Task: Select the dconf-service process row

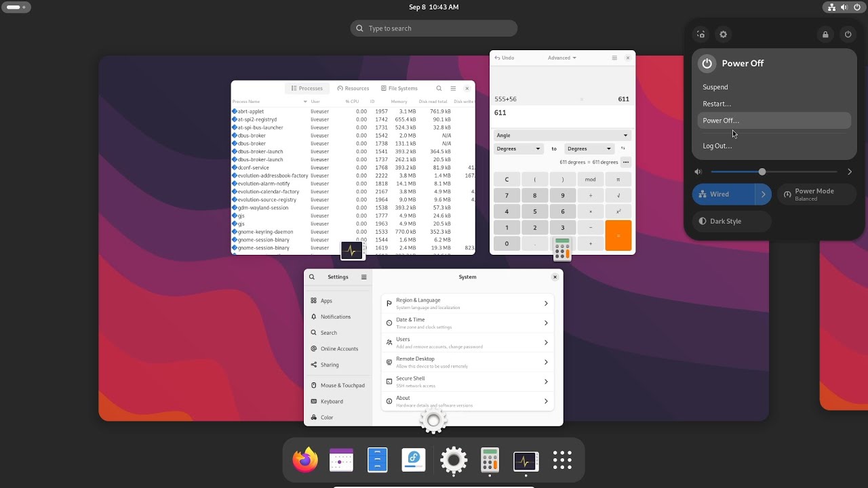Action: point(353,167)
